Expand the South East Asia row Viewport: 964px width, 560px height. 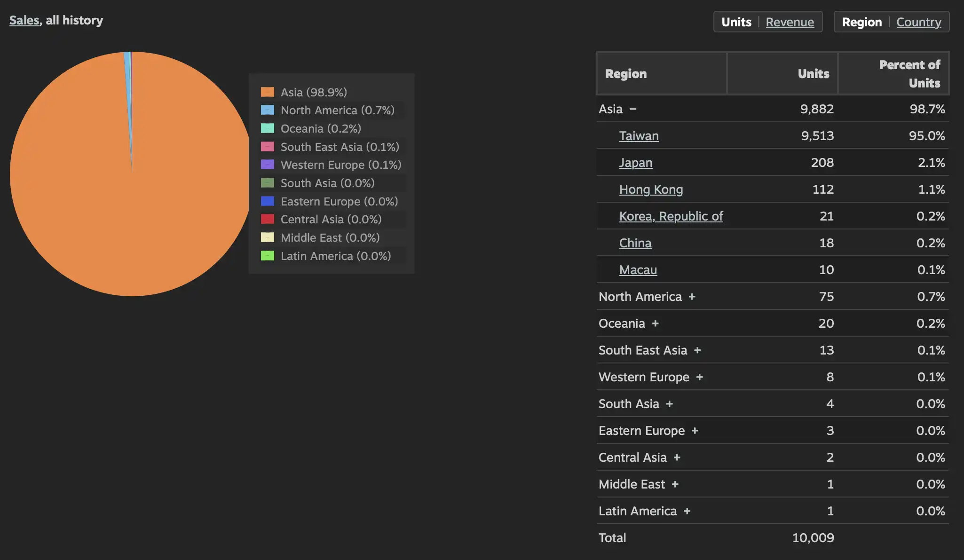tap(697, 350)
